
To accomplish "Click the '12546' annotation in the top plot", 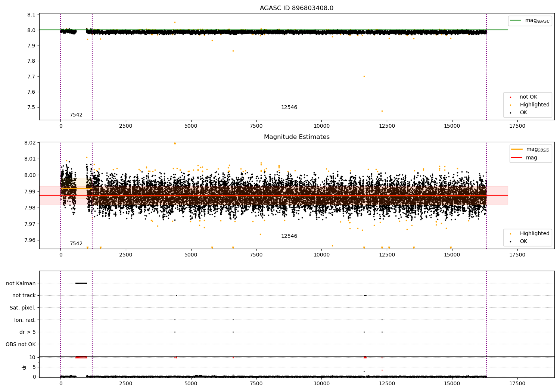I will [289, 108].
